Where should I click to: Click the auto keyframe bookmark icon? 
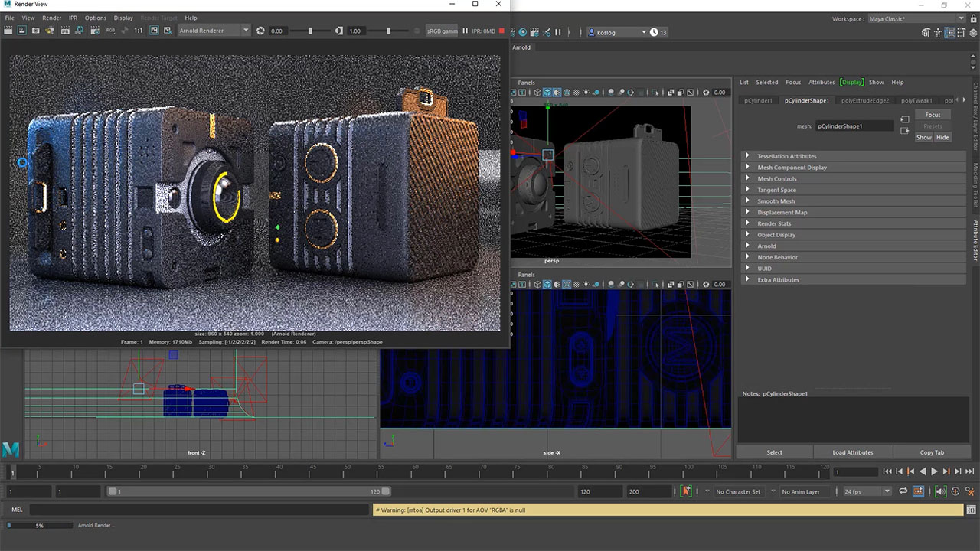coord(686,491)
